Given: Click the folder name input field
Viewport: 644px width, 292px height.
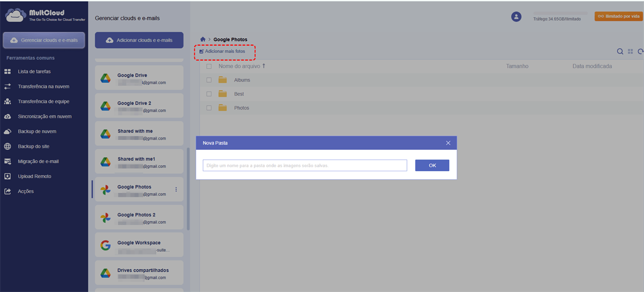Looking at the screenshot, I should [x=305, y=165].
